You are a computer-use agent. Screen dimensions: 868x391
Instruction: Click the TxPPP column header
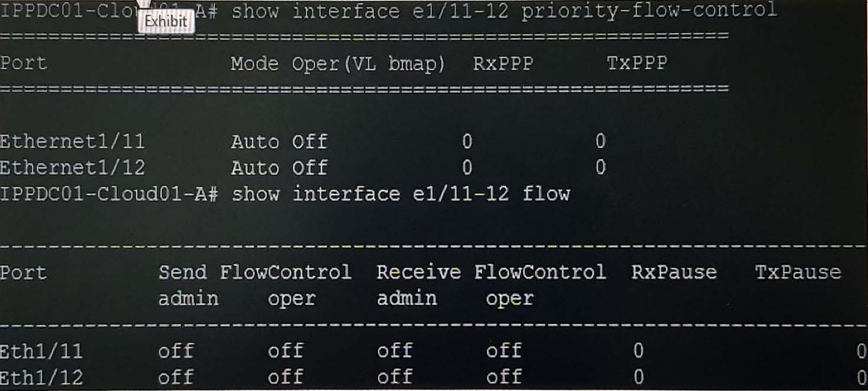637,64
